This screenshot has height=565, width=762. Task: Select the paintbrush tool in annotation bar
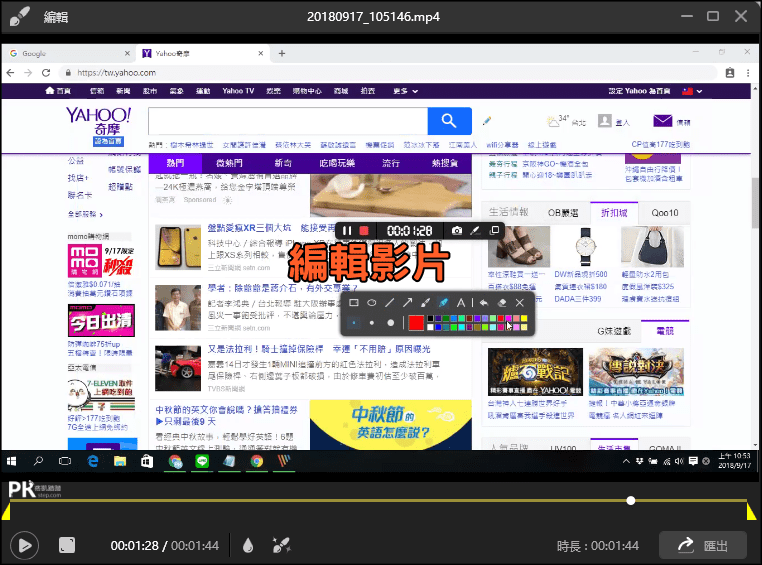pyautogui.click(x=425, y=303)
